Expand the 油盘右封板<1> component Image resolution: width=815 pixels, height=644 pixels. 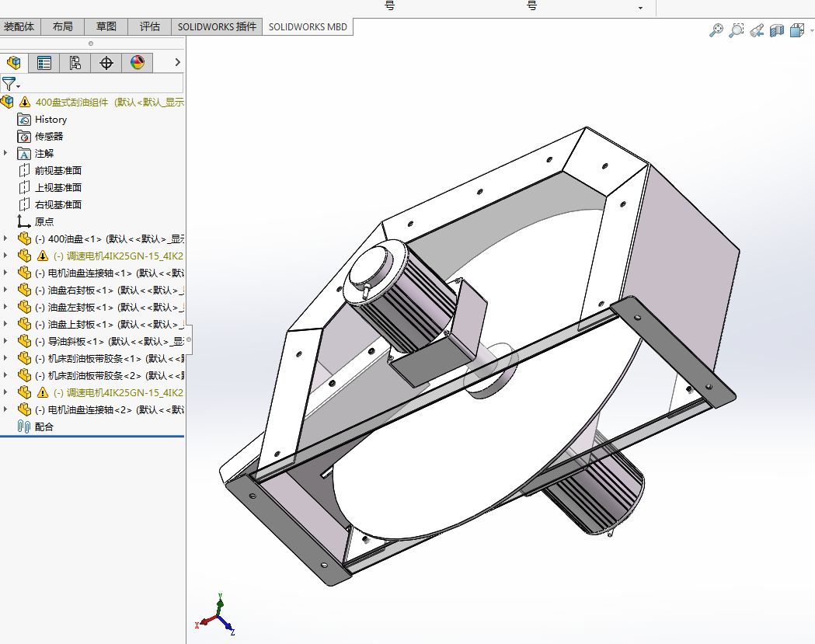point(5,290)
